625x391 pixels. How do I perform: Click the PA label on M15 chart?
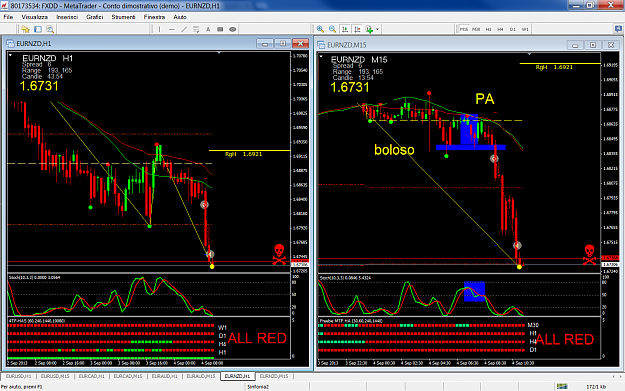coord(485,99)
